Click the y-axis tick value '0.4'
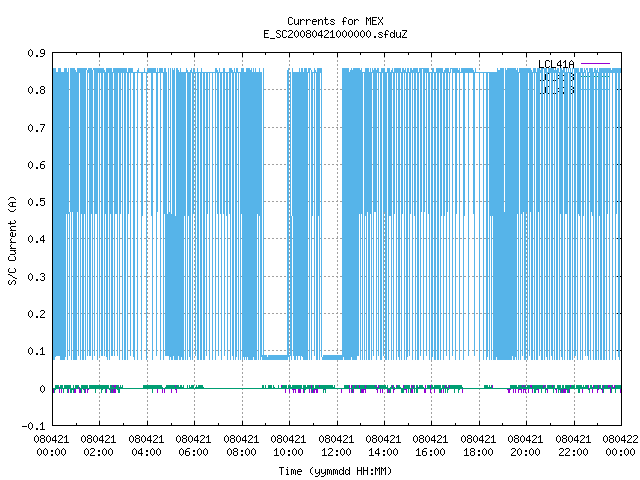Viewport: 640px width, 480px height. pos(37,239)
